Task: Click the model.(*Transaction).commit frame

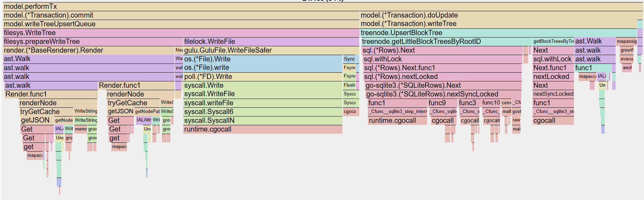Action: pos(181,15)
